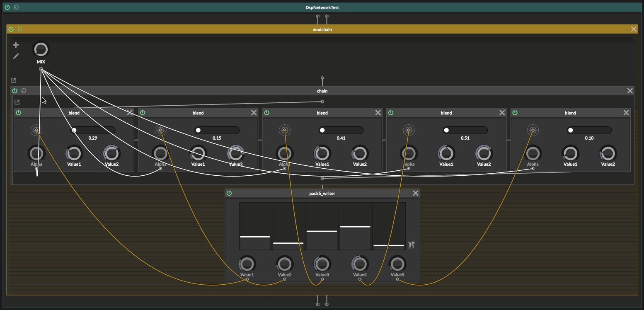Click the external data icon beside pack5_writer sliders
This screenshot has width=644, height=310.
(411, 245)
